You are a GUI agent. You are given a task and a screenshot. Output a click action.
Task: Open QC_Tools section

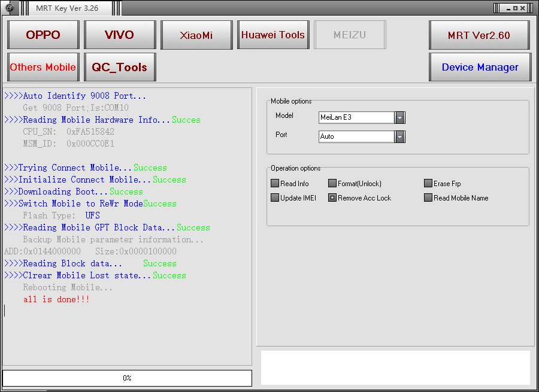[120, 67]
